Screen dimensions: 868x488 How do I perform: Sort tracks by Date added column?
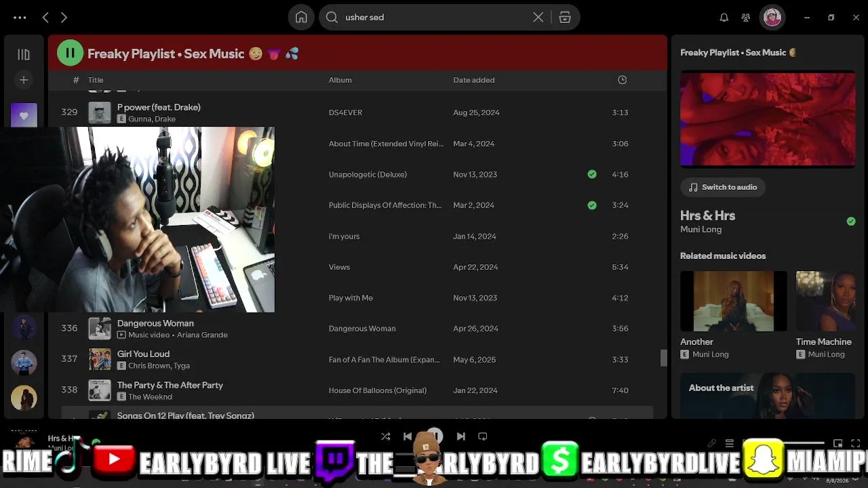pyautogui.click(x=474, y=80)
